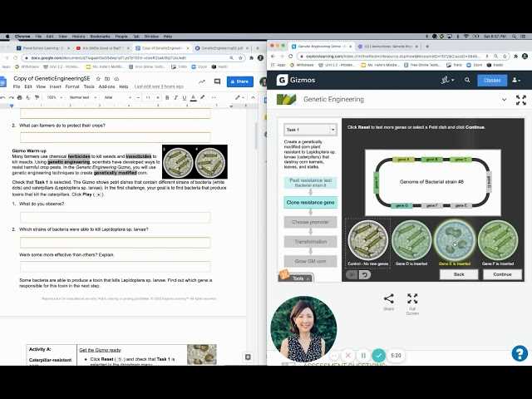The image size is (532, 399).
Task: Click the blue help question mark button
Action: [520, 353]
